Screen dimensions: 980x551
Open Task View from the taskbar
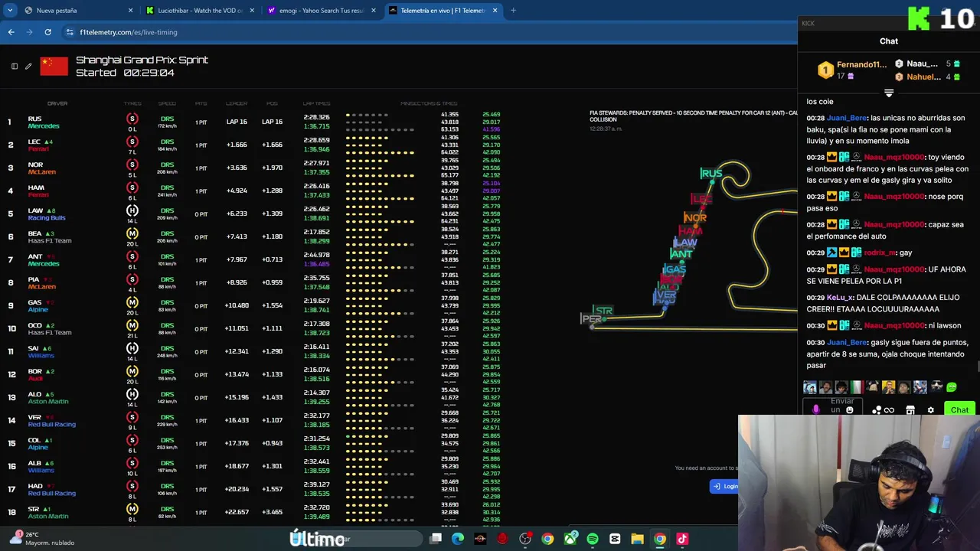pos(436,539)
